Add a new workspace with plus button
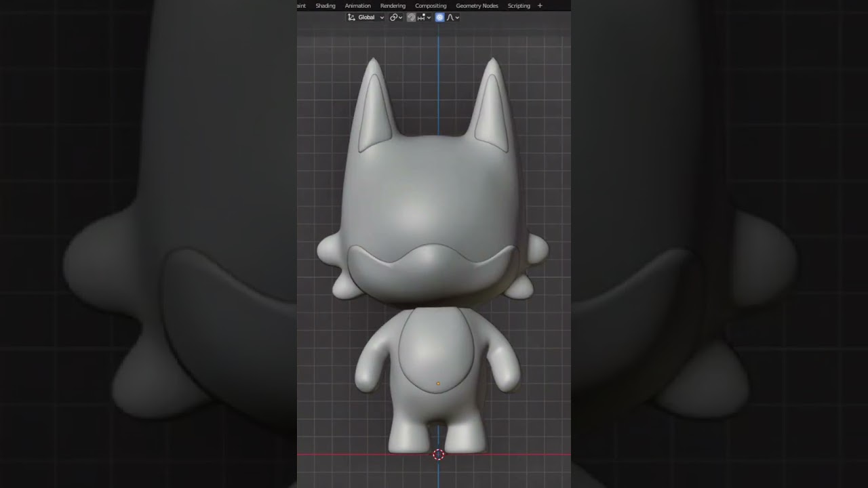 click(x=540, y=5)
